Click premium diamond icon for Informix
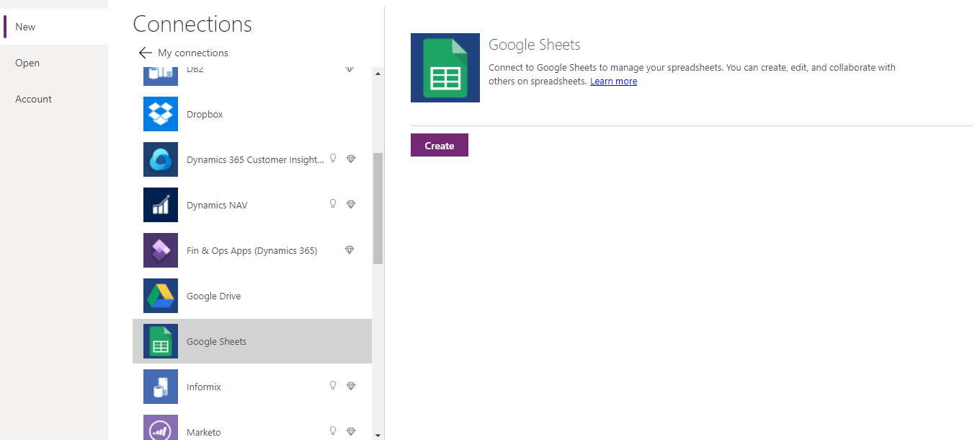The height and width of the screenshot is (440, 980). pyautogui.click(x=351, y=386)
